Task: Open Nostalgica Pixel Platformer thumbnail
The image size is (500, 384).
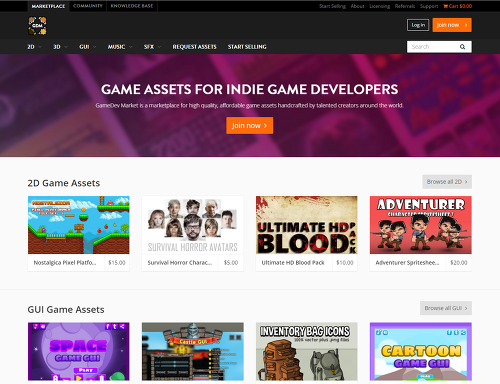Action: pos(79,225)
